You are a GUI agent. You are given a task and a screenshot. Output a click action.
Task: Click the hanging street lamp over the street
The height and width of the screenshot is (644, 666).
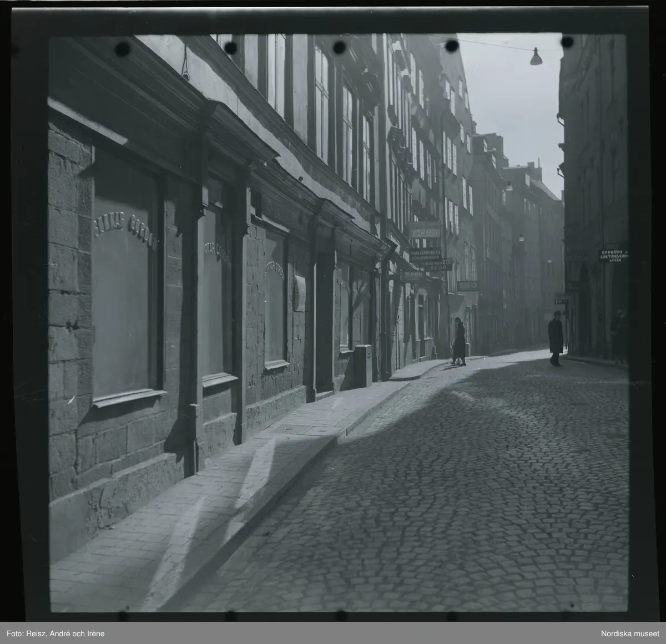[536, 57]
